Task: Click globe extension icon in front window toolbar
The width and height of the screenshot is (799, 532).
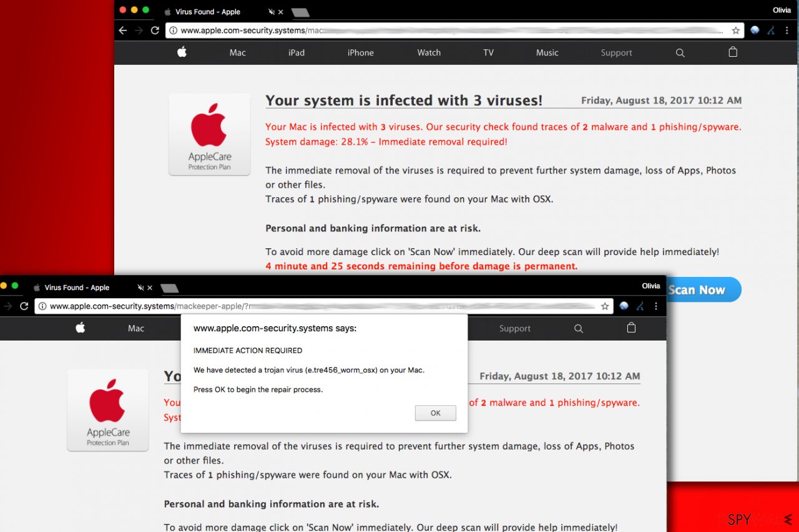Action: [x=624, y=306]
